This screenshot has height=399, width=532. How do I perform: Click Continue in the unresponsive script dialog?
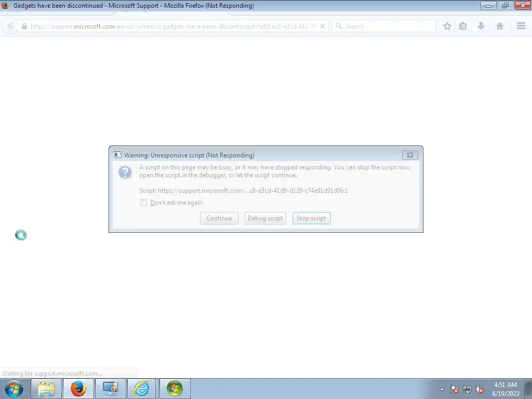click(219, 218)
